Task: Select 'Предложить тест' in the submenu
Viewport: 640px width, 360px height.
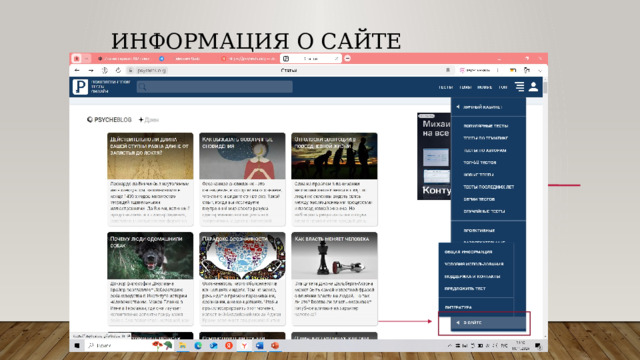Action: click(x=465, y=289)
